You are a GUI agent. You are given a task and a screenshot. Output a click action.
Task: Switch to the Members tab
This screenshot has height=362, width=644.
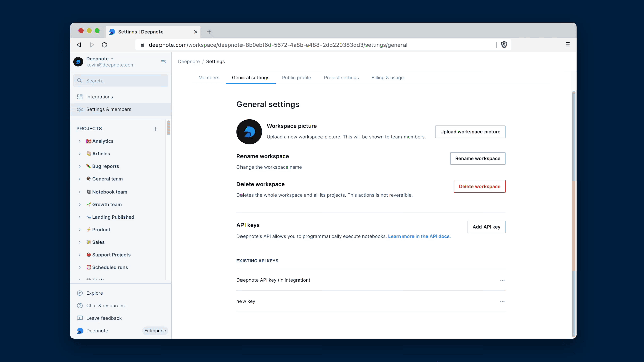[x=209, y=78]
